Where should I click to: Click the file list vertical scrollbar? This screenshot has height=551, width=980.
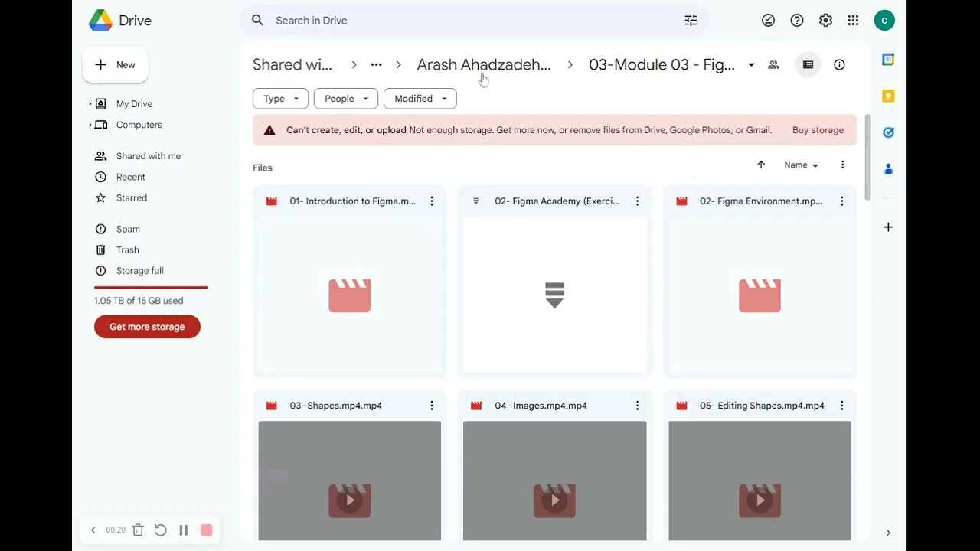click(x=867, y=157)
